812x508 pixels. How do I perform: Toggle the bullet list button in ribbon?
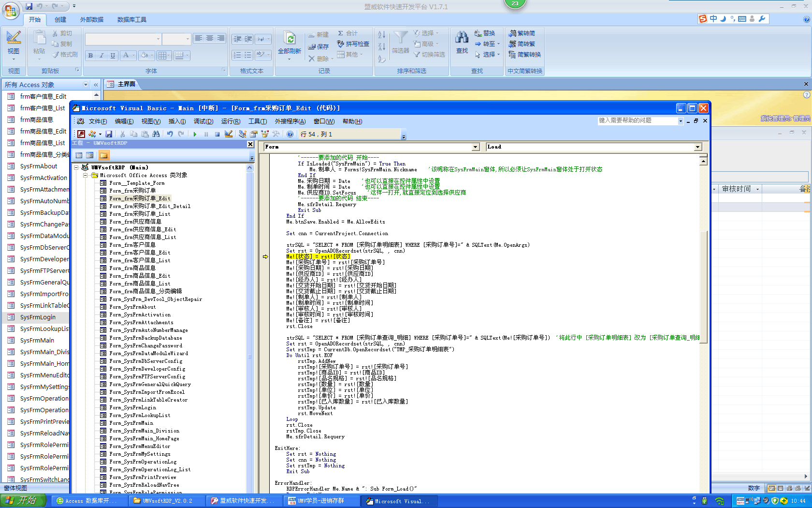248,55
